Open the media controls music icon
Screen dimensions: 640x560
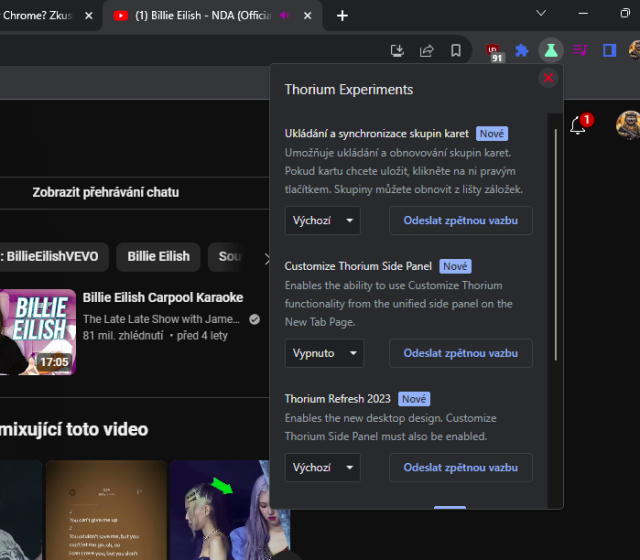580,51
